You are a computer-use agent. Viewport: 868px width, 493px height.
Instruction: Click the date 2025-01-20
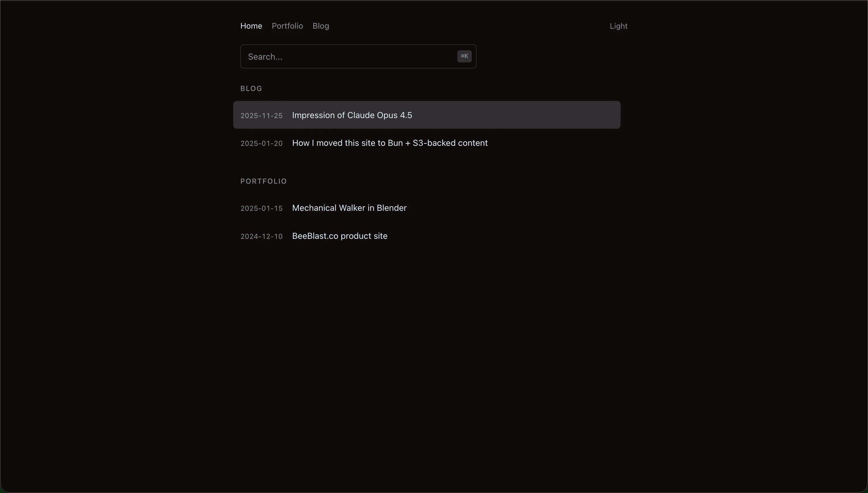pos(261,143)
